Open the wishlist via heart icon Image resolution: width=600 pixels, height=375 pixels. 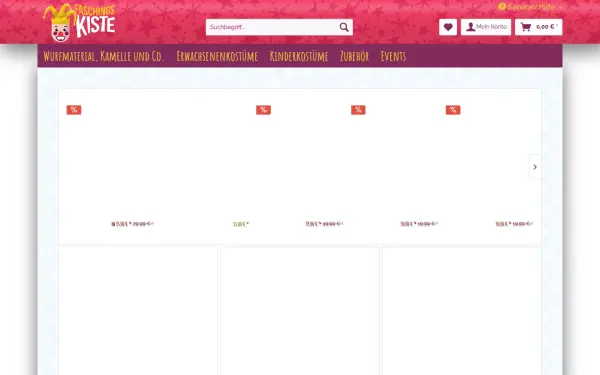[x=448, y=27]
